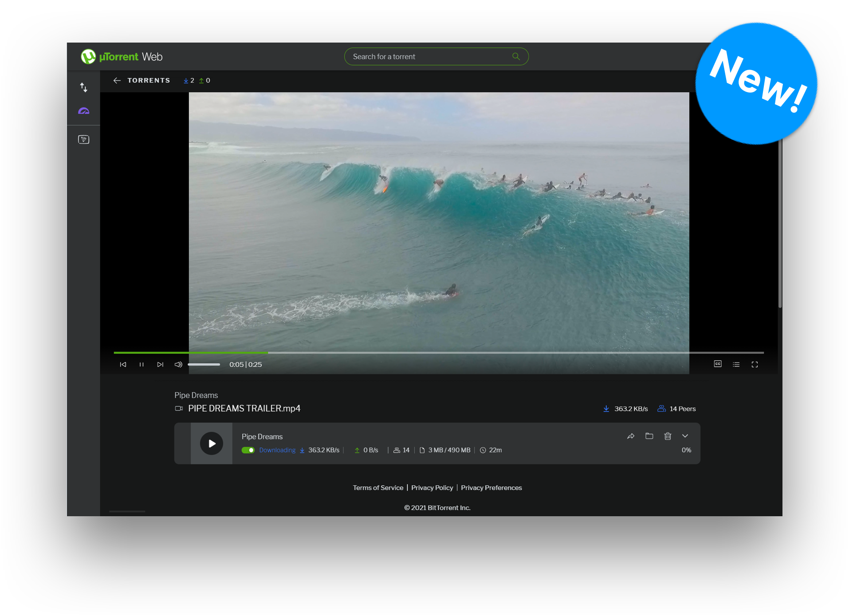Open the Privacy Preferences link
Image resolution: width=849 pixels, height=616 pixels.
[491, 488]
